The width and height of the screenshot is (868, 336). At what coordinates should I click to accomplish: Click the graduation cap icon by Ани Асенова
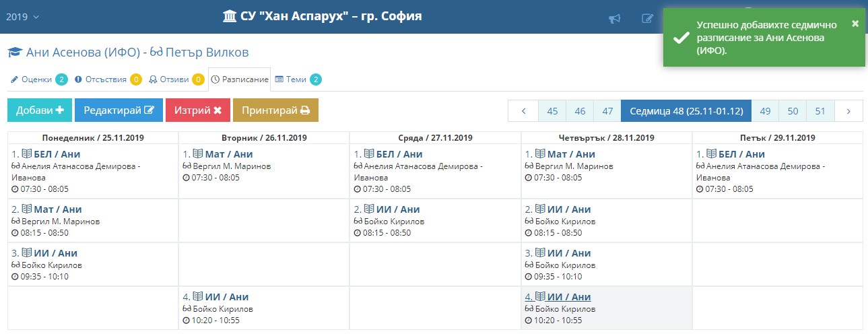[x=15, y=53]
